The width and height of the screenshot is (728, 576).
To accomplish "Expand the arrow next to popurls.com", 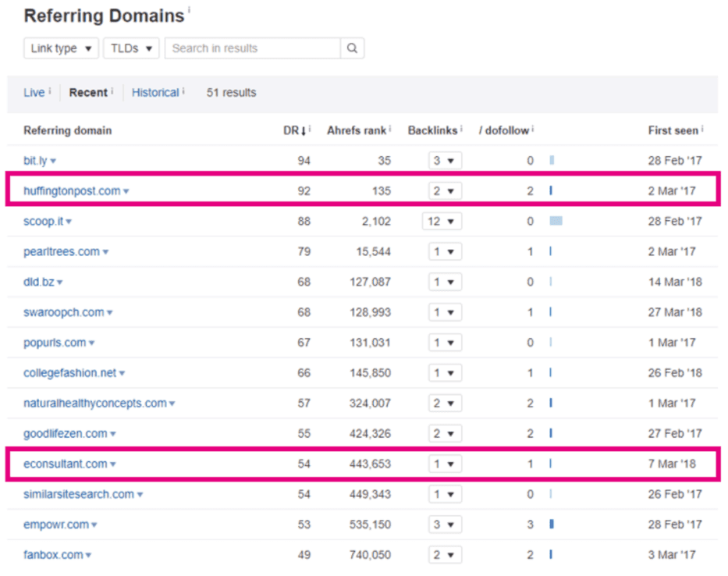I will pyautogui.click(x=92, y=343).
